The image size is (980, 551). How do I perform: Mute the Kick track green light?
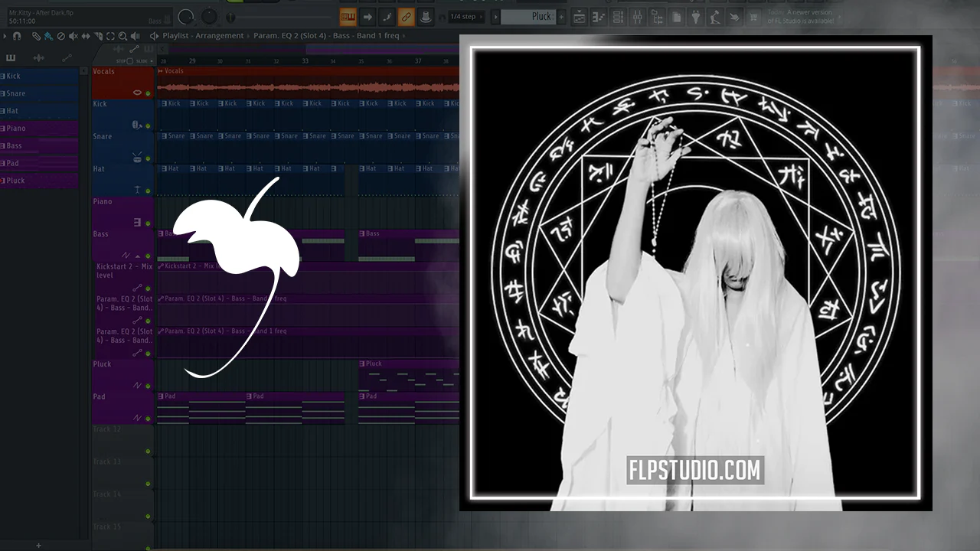click(x=148, y=126)
